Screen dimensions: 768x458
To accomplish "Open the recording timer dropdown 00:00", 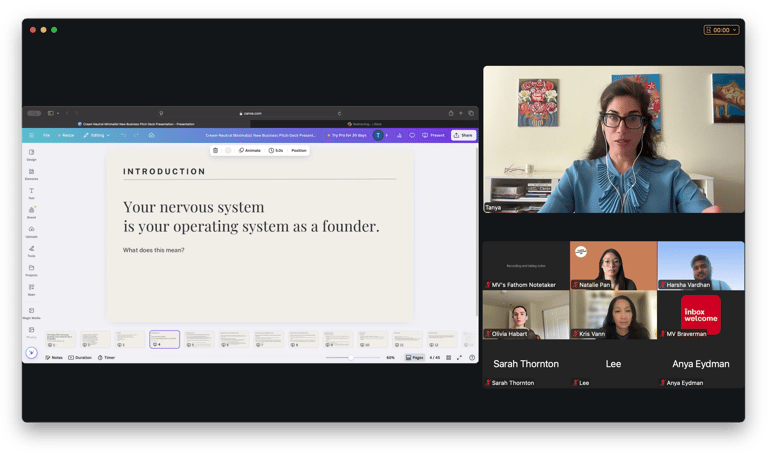I will (x=721, y=30).
